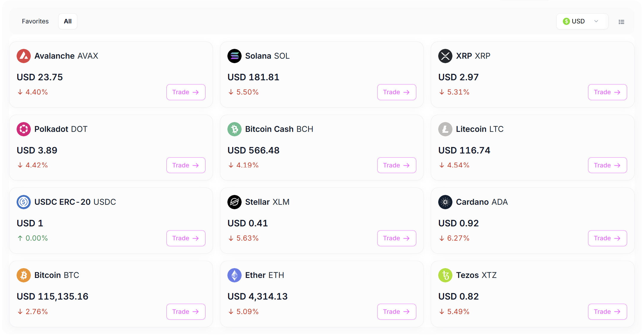Trade USDC ERC-20 now

(186, 238)
